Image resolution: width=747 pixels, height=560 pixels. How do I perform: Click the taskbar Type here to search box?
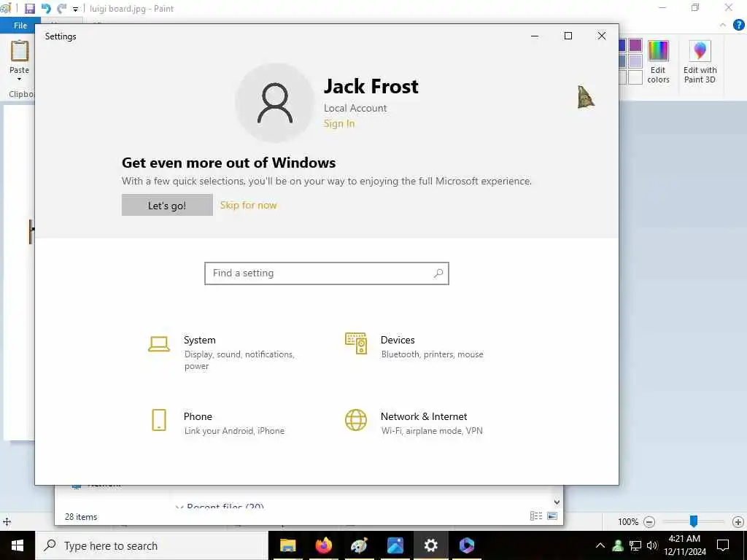coord(152,545)
